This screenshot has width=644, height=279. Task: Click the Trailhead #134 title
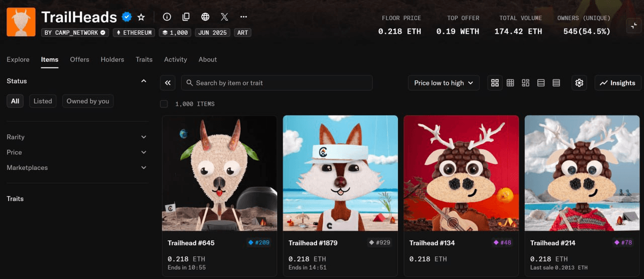pyautogui.click(x=432, y=243)
